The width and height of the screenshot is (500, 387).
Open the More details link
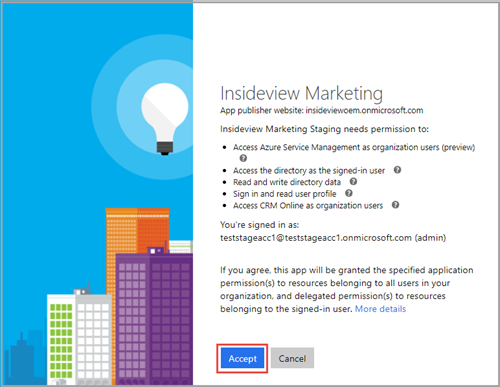click(380, 309)
